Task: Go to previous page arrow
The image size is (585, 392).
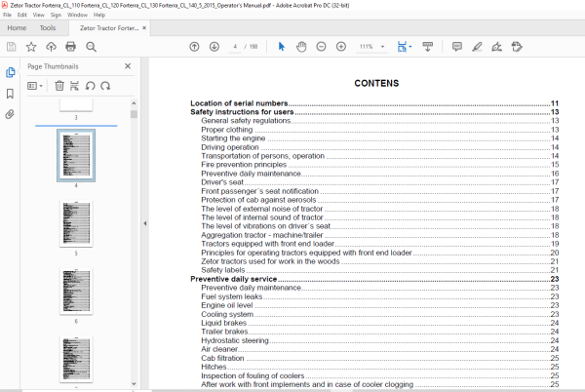Action: 194,47
